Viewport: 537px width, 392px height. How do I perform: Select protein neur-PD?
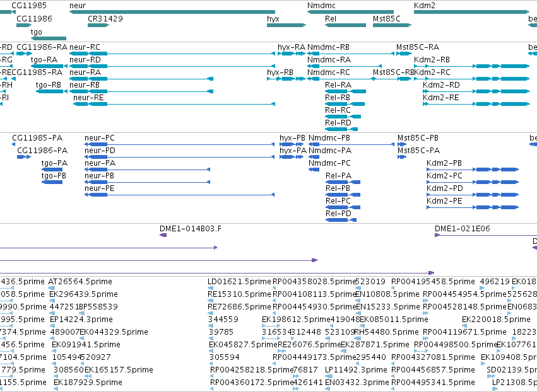click(100, 151)
